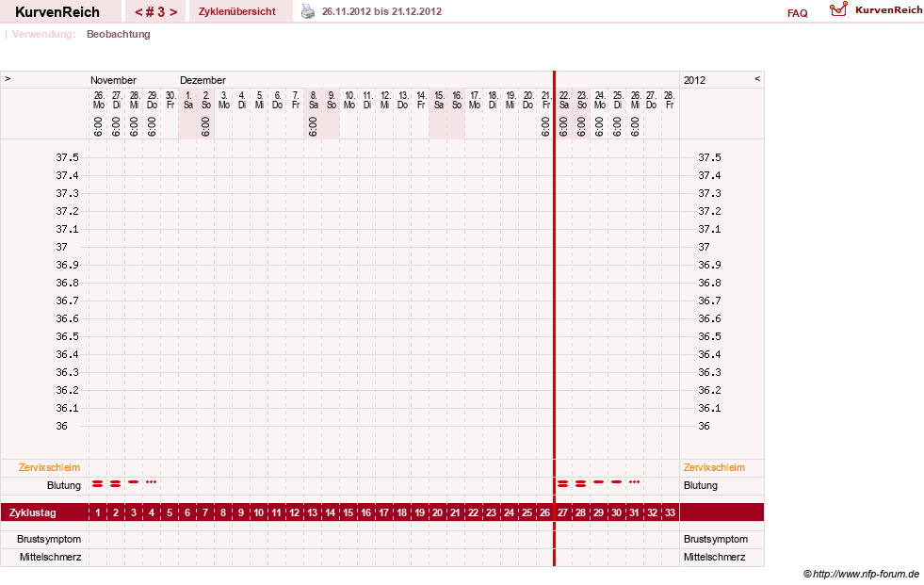Select the heavy bleeding mark on cycle day 27

coord(562,483)
